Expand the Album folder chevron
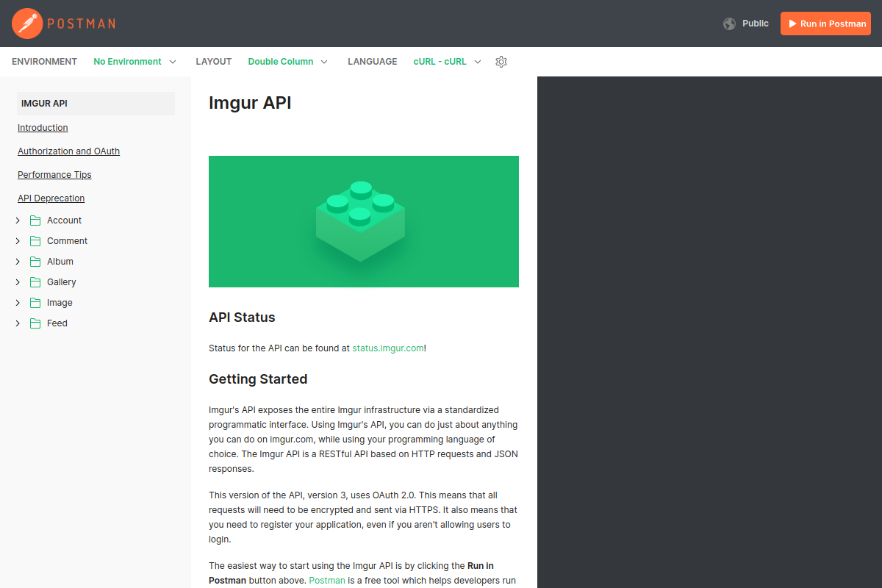882x588 pixels. [18, 262]
